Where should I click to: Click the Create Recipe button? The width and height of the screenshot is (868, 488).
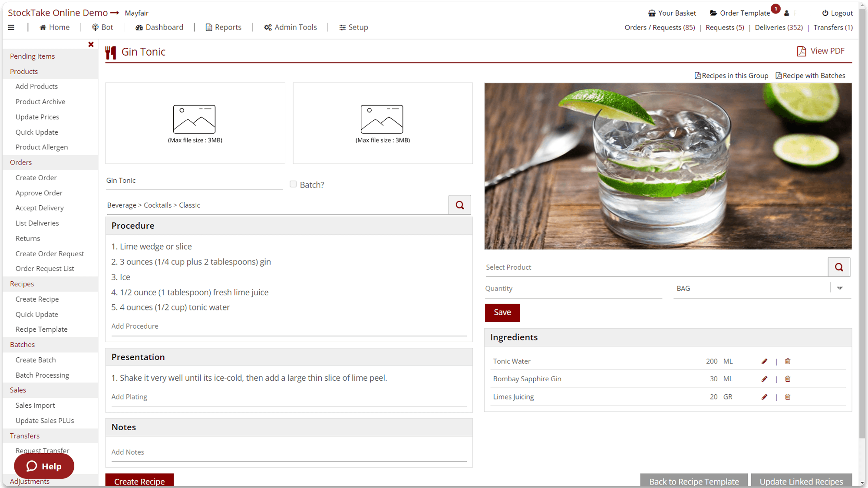[x=139, y=481]
